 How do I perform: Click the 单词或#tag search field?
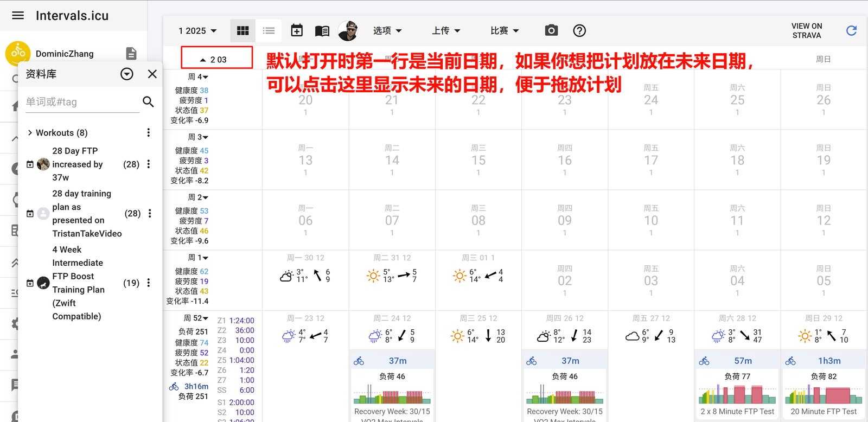(x=81, y=102)
